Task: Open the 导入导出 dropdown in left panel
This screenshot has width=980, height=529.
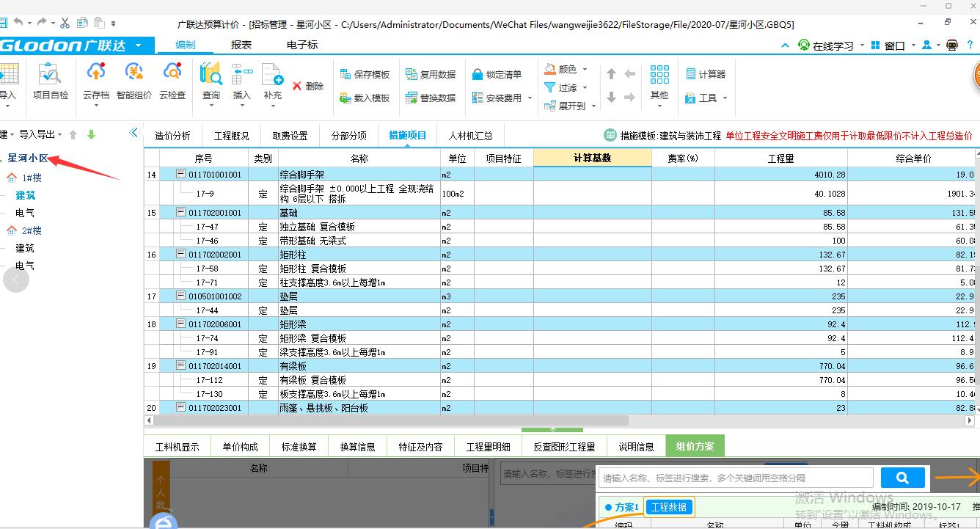Action: click(x=40, y=134)
